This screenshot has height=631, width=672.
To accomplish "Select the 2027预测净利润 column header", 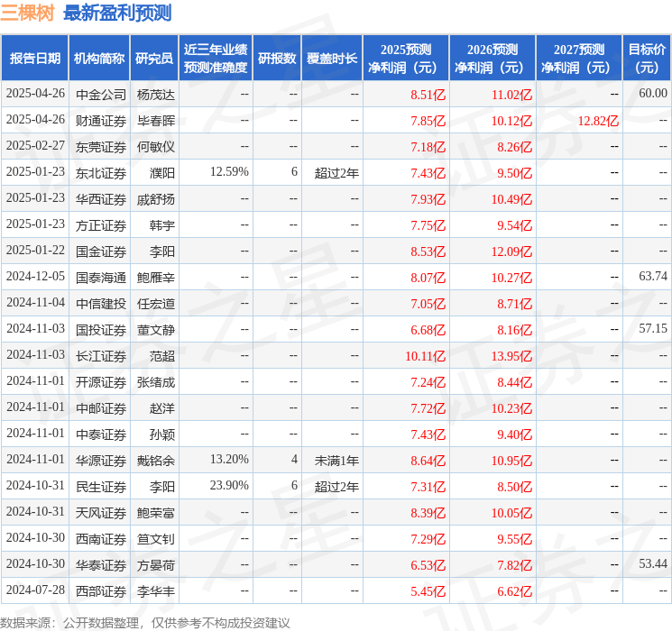I will coord(578,59).
